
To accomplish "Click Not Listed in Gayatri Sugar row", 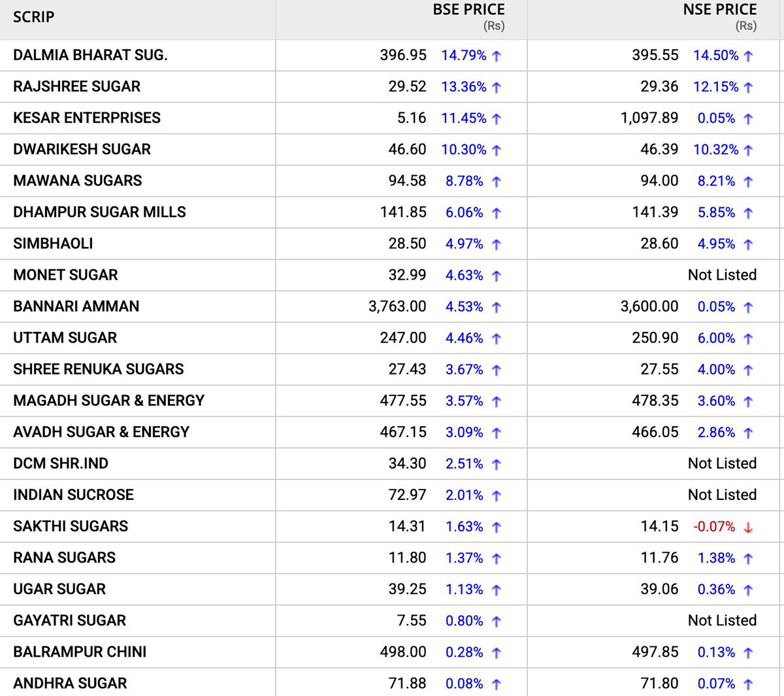I will (723, 620).
